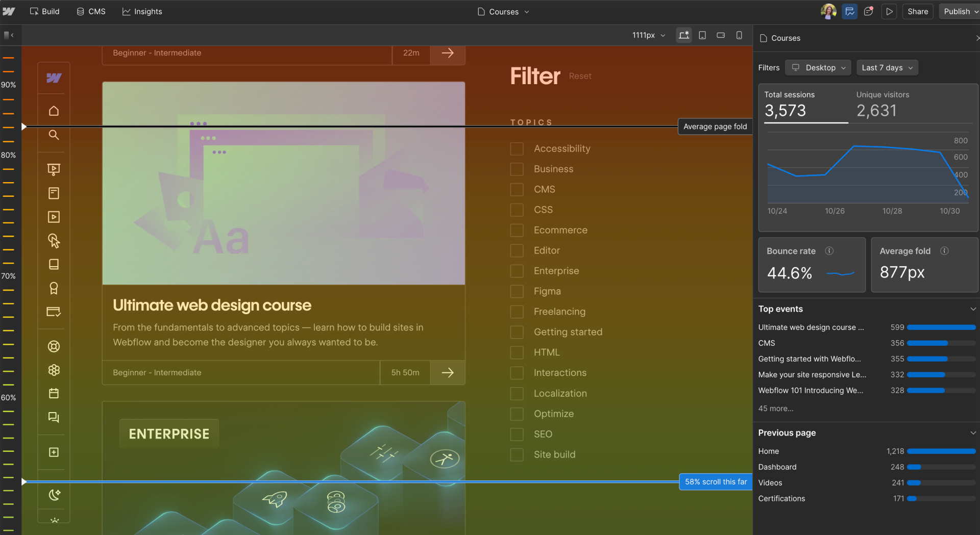The height and width of the screenshot is (535, 980).
Task: Check the SEO topic checkbox
Action: [517, 434]
